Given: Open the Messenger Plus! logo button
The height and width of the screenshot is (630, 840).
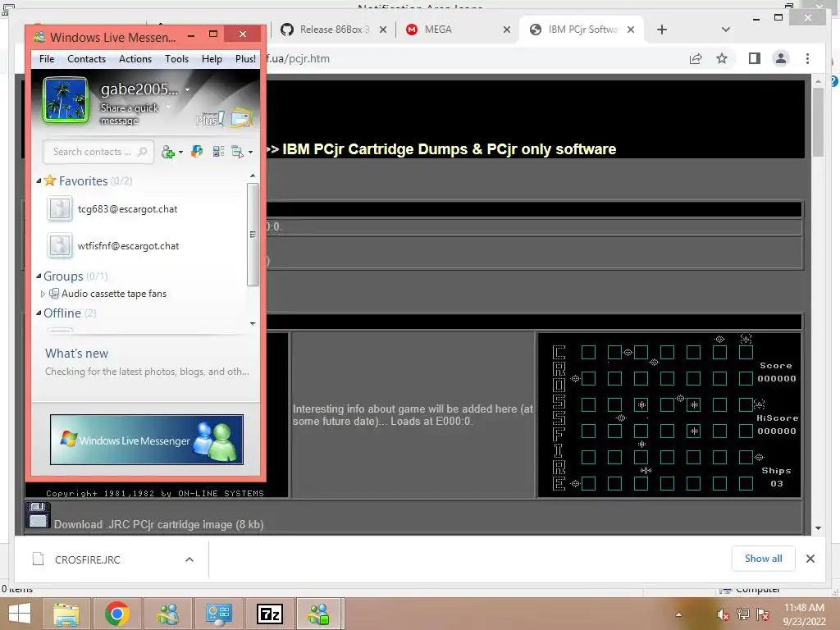Looking at the screenshot, I should (x=209, y=119).
